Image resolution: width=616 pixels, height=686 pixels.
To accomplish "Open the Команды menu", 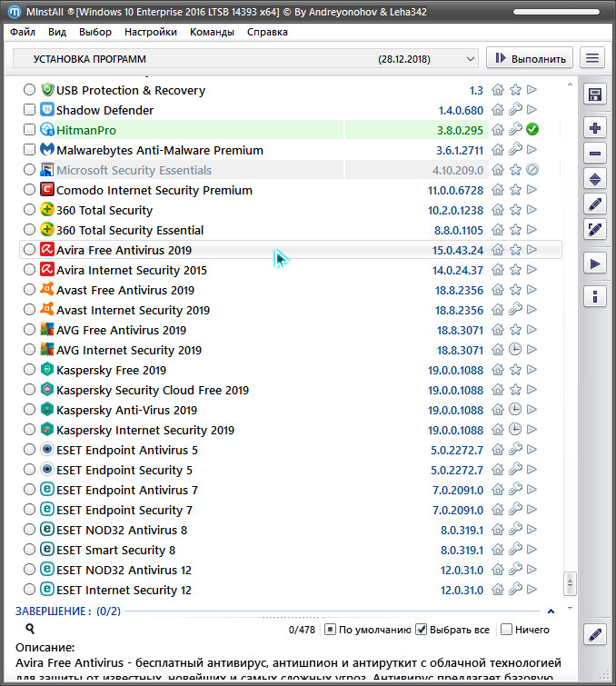I will 212,32.
